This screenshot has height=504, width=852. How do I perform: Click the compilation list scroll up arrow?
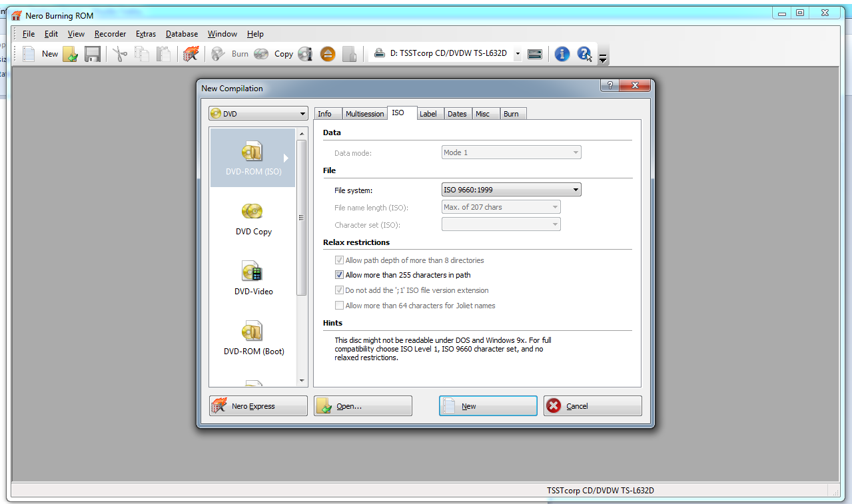[x=302, y=134]
